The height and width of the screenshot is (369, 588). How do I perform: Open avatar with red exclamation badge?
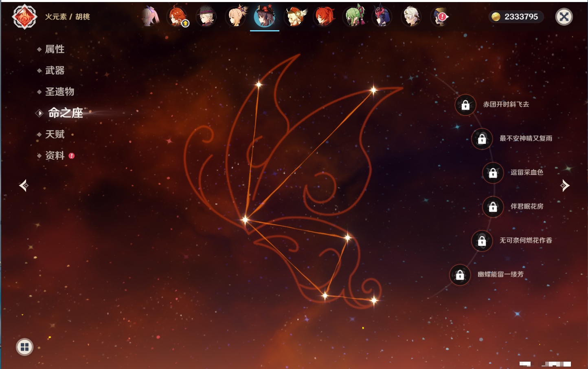[x=440, y=17]
